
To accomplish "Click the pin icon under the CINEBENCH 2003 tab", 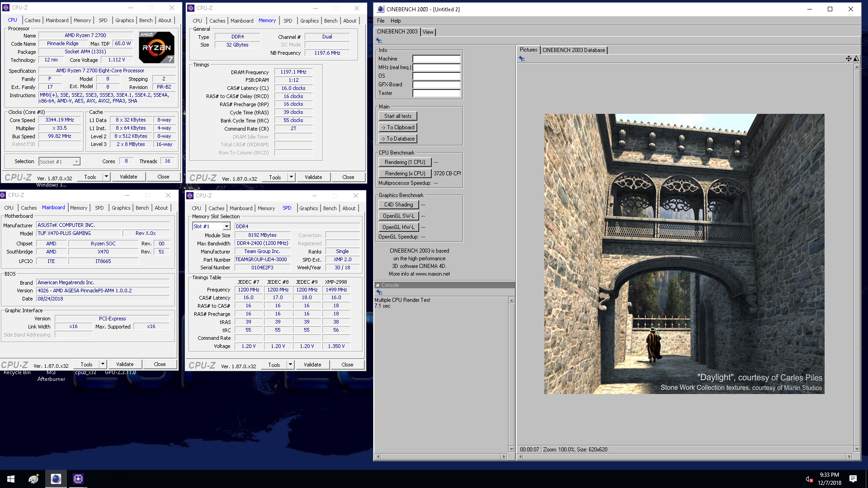I will tap(379, 41).
